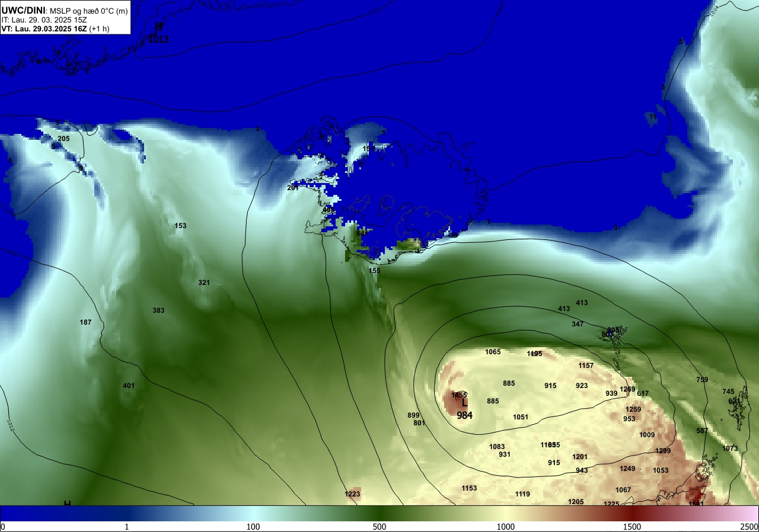Viewport: 759px width, 532px height.
Task: Click the 1009 height value
Action: 647,435
